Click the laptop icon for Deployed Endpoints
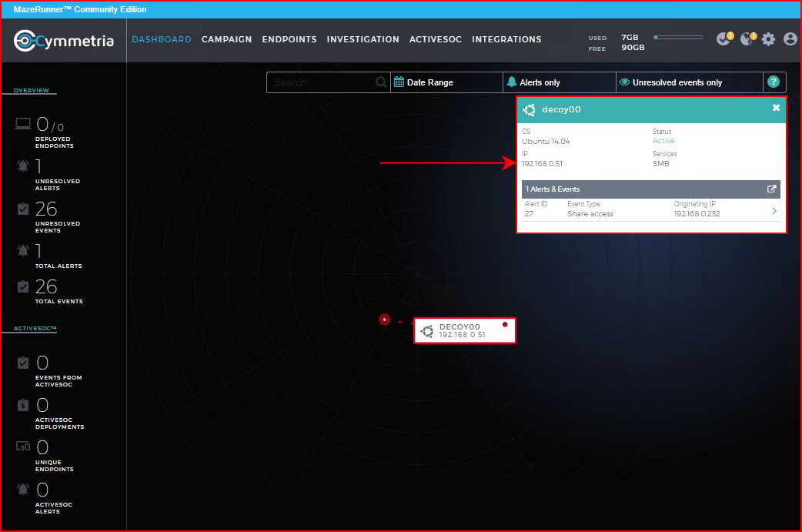 pos(23,124)
